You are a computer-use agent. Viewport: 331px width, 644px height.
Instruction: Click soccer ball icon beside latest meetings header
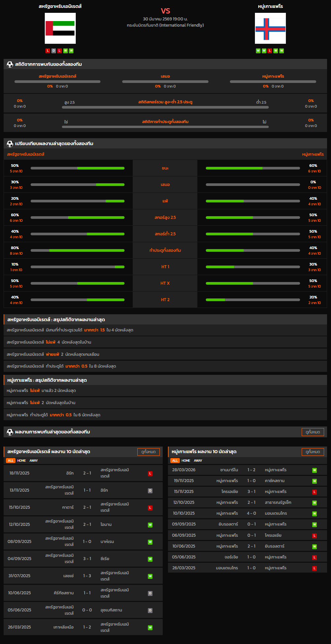click(x=10, y=432)
